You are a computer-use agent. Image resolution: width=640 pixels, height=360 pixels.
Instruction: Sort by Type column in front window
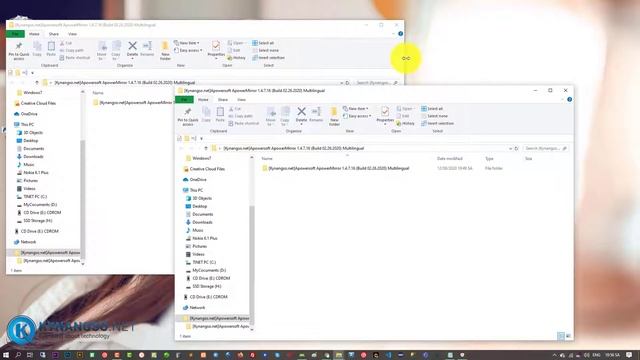489,158
